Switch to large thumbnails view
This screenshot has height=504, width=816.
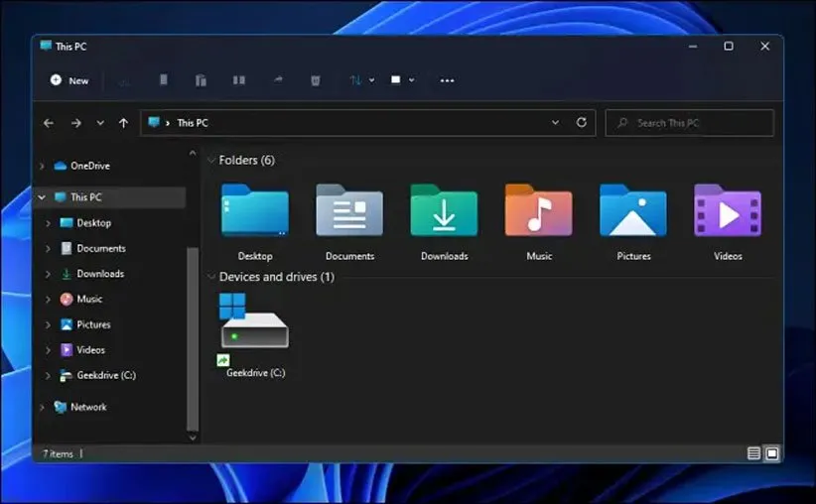pos(771,453)
